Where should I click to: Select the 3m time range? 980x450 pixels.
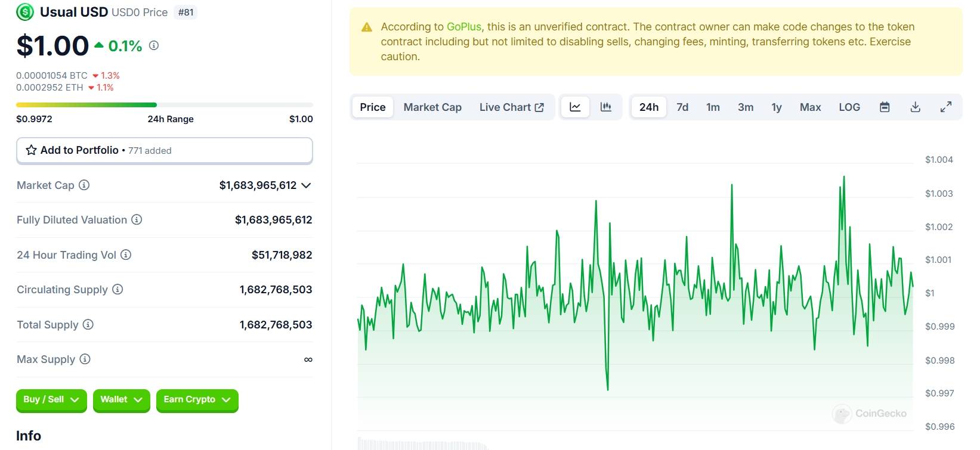(746, 107)
